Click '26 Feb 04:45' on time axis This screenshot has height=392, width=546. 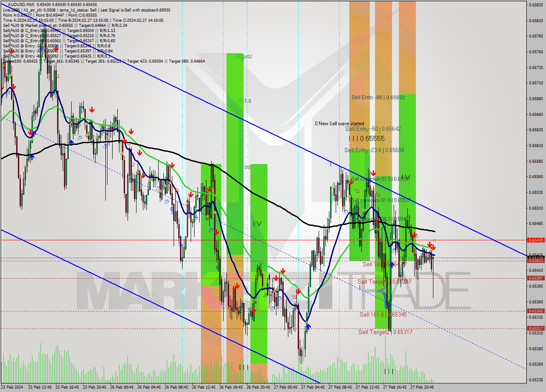click(149, 387)
